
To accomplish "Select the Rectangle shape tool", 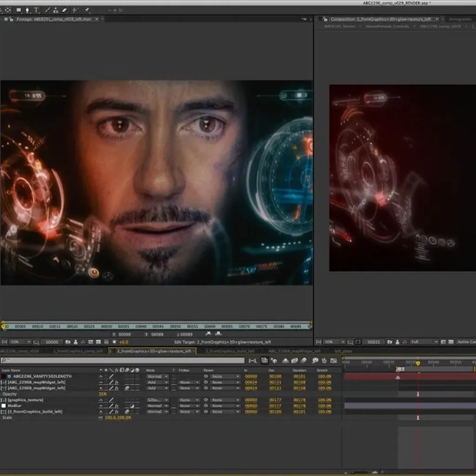I will pos(19,10).
